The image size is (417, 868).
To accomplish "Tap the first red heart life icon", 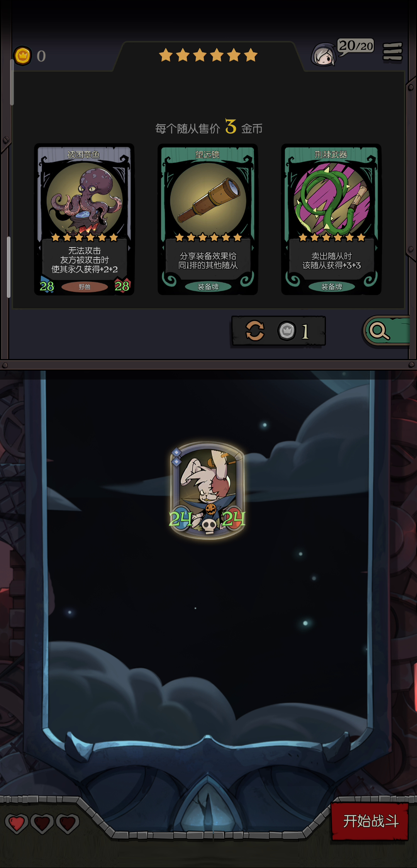I will (17, 824).
